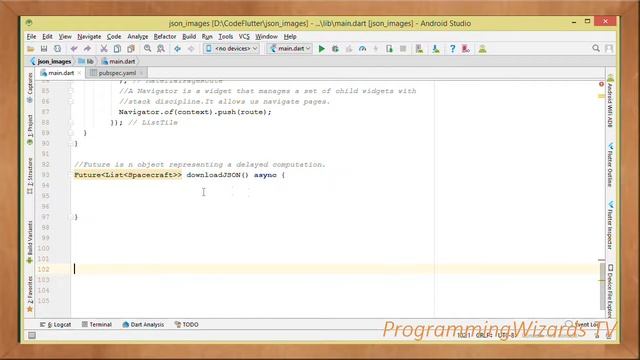Screen dimensions: 640x360
Task: Click the Open folder toolbar icon
Action: (x=31, y=49)
